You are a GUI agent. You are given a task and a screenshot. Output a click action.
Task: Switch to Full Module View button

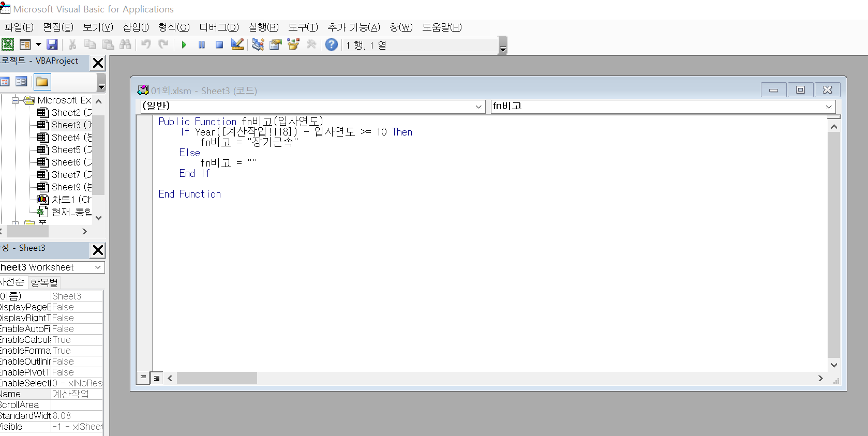point(157,378)
